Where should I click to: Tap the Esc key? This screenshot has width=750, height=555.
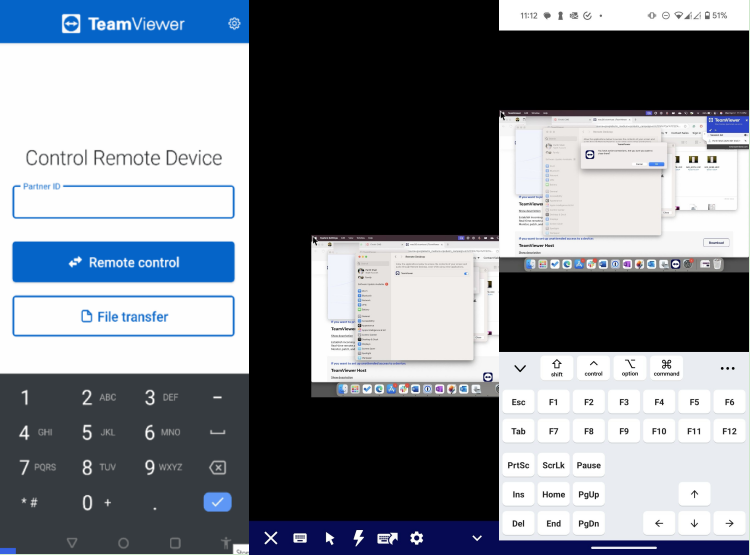518,402
